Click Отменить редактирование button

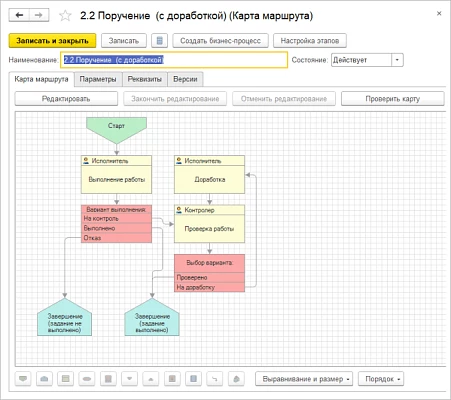[284, 99]
